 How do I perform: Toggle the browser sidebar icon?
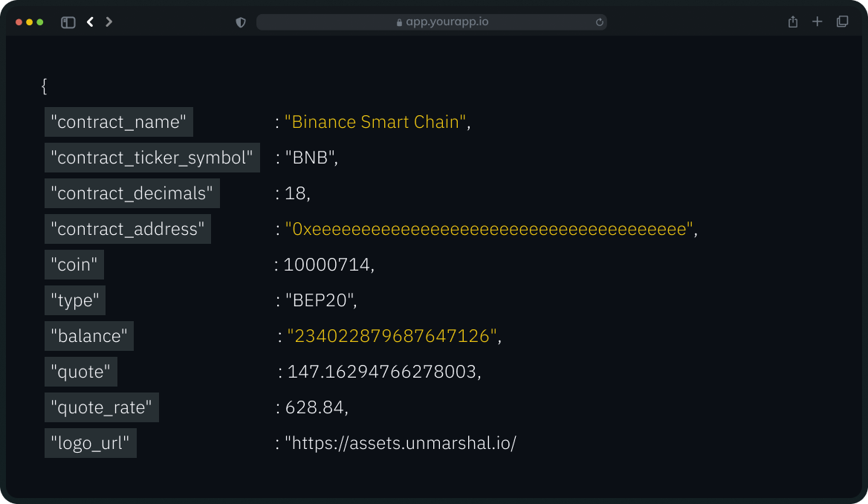(68, 22)
